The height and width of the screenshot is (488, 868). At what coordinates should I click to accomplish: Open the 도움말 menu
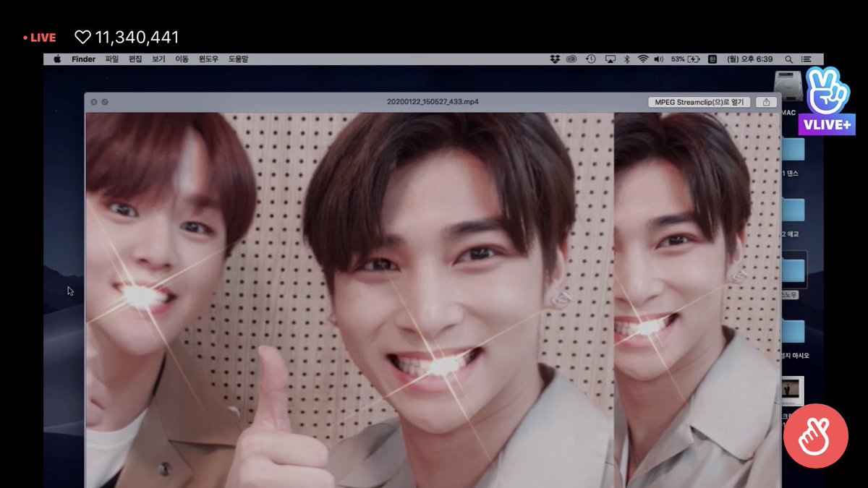238,59
